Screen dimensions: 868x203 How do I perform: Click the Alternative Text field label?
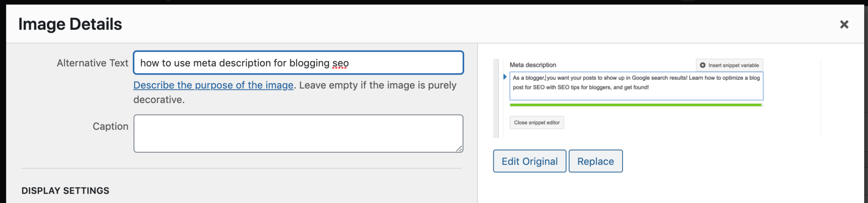(92, 63)
